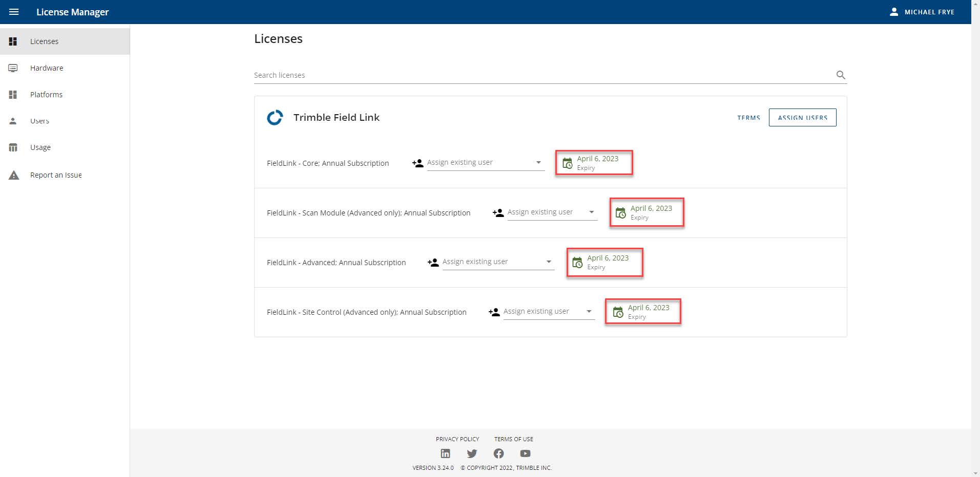Open the Privacy Policy link
Viewport: 980px width, 477px height.
pyautogui.click(x=457, y=439)
